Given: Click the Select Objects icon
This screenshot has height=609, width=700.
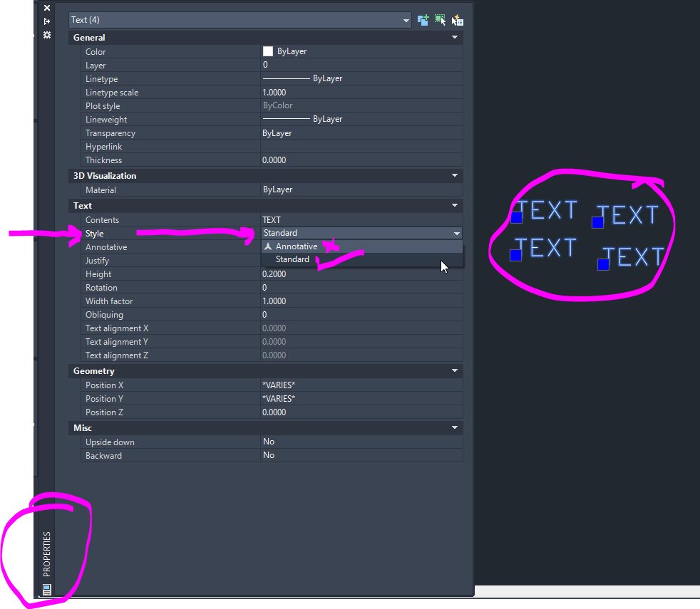Looking at the screenshot, I should point(440,19).
